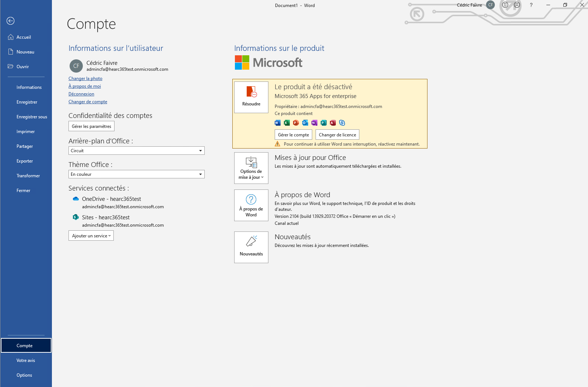Click the question mark help icon
The image size is (588, 387).
tap(531, 5)
